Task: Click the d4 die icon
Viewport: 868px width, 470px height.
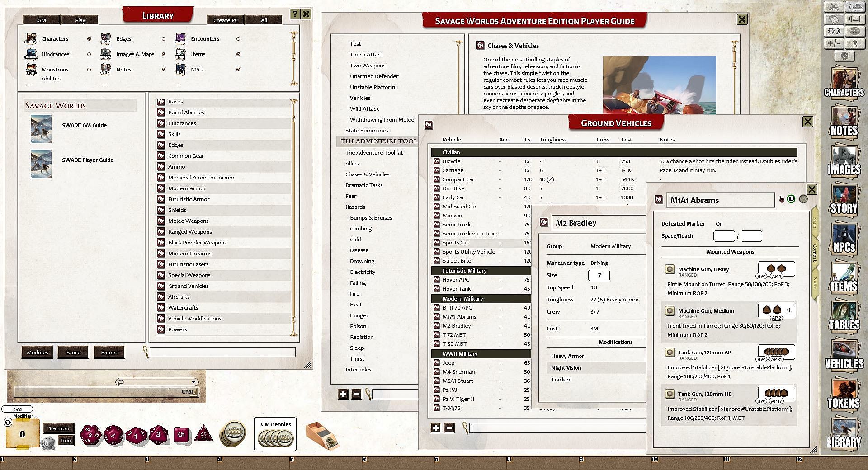Action: (203, 434)
